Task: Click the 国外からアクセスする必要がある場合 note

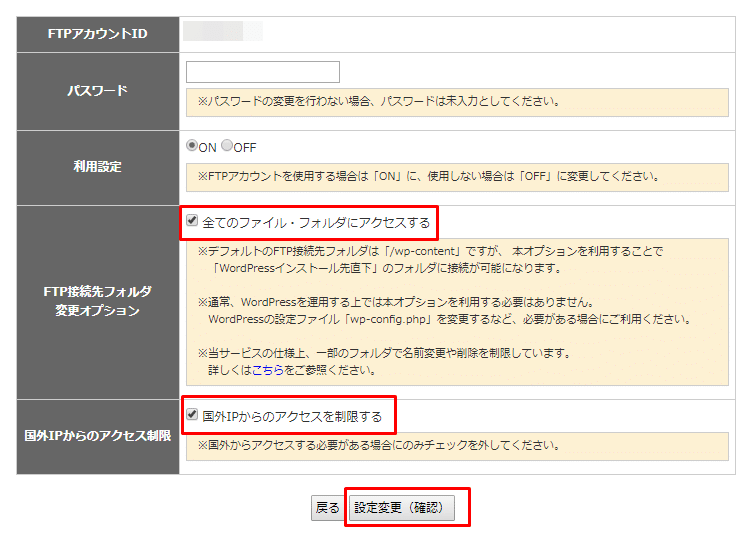Action: [379, 445]
